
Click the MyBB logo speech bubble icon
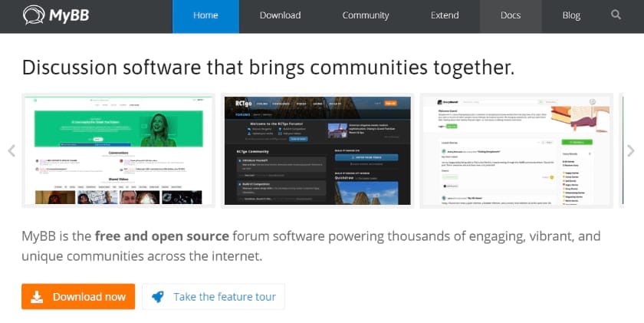point(34,15)
